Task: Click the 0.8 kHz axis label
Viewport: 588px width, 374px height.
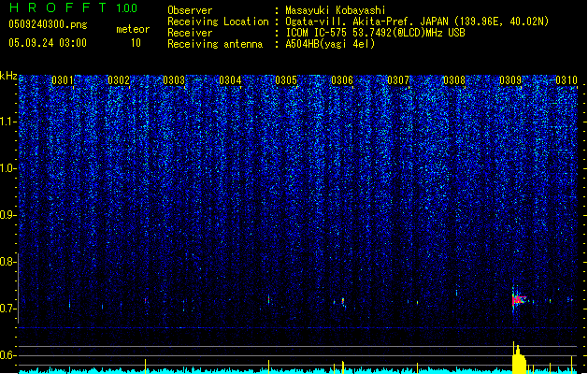Action: tap(7, 262)
